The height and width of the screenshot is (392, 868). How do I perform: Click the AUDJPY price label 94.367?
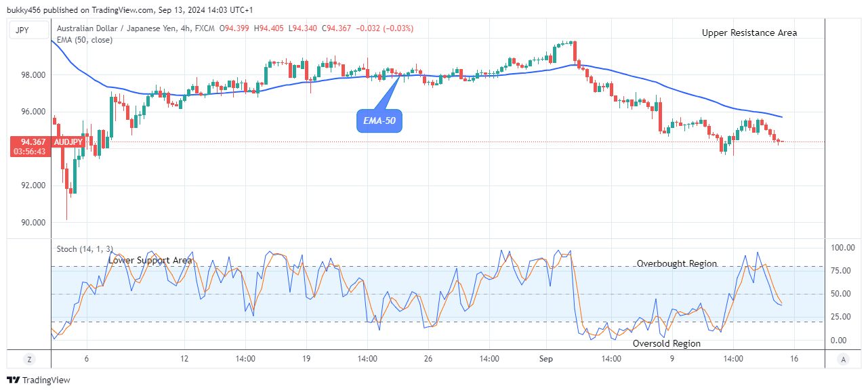pos(33,141)
